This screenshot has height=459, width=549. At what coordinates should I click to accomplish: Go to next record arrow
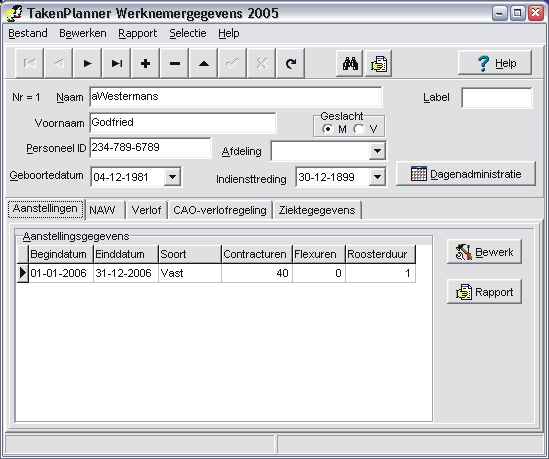[87, 63]
